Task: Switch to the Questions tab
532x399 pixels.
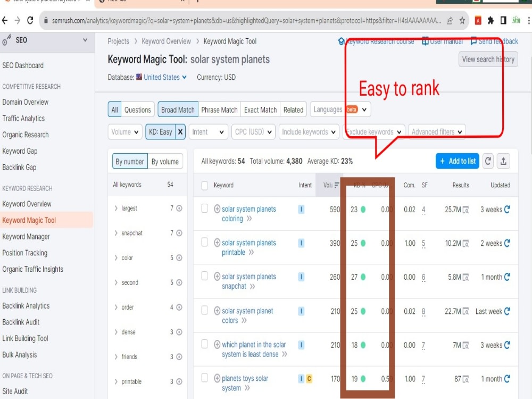Action: tap(137, 110)
